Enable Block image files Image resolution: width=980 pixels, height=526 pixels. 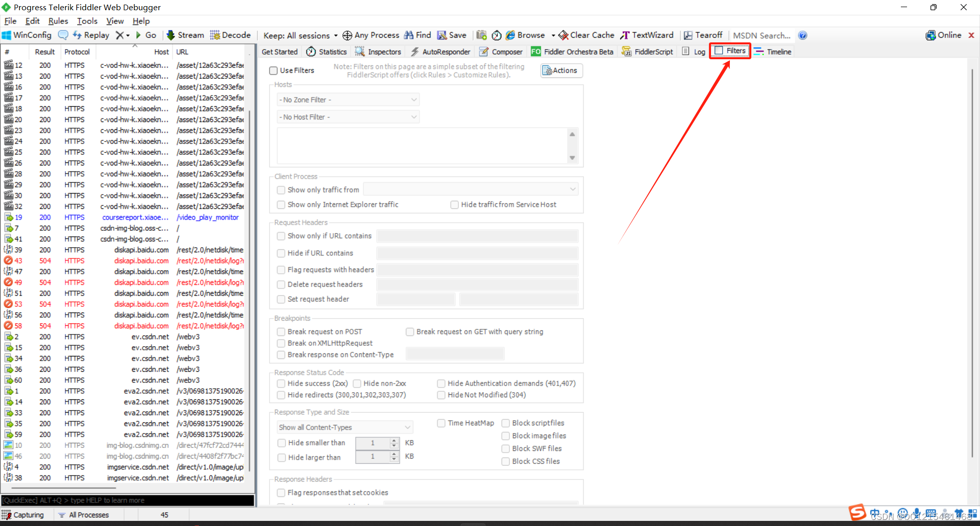505,436
